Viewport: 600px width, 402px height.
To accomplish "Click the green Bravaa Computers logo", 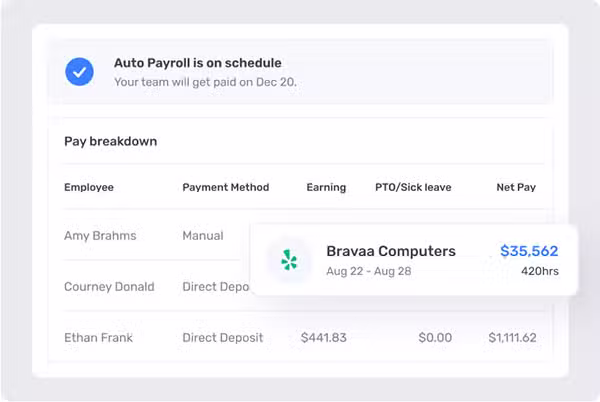I will click(289, 260).
